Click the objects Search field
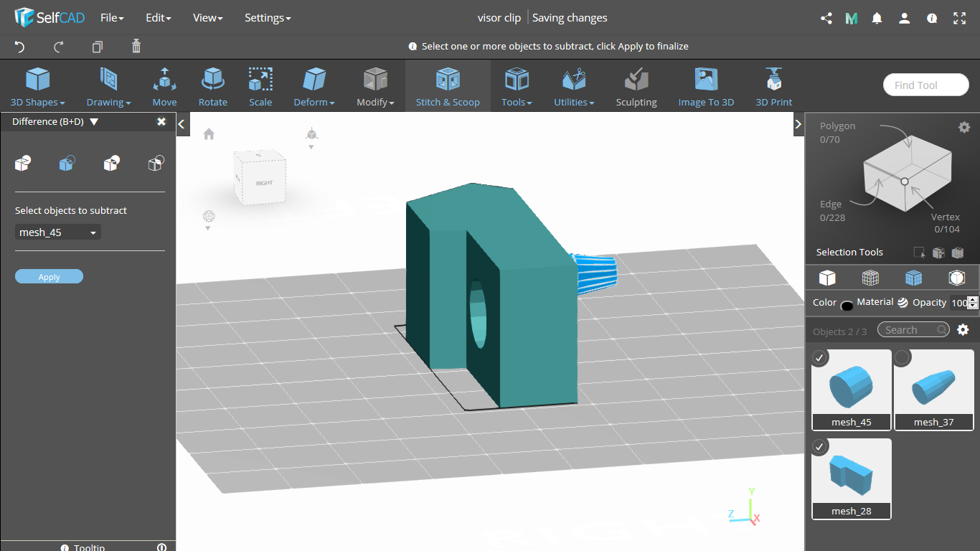 (913, 330)
